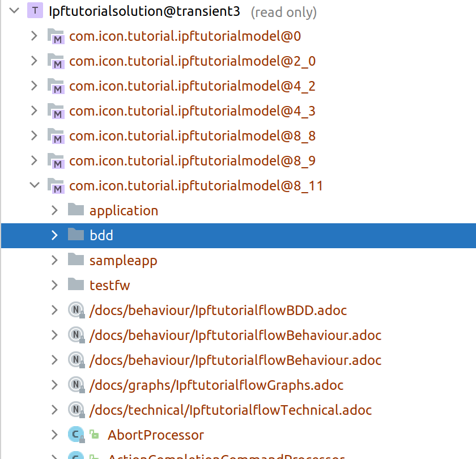Collapse the Ipftutorialsolution@transient3 root node
The height and width of the screenshot is (459, 476).
coord(14,11)
